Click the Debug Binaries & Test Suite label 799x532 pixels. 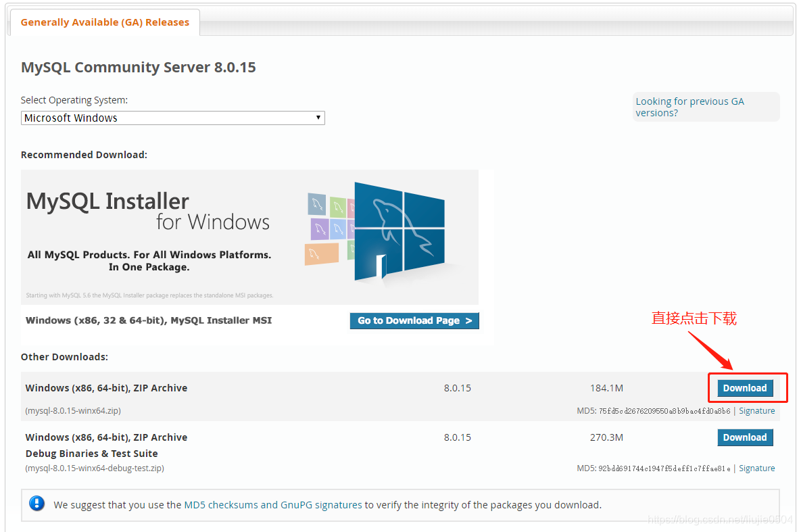tap(92, 454)
